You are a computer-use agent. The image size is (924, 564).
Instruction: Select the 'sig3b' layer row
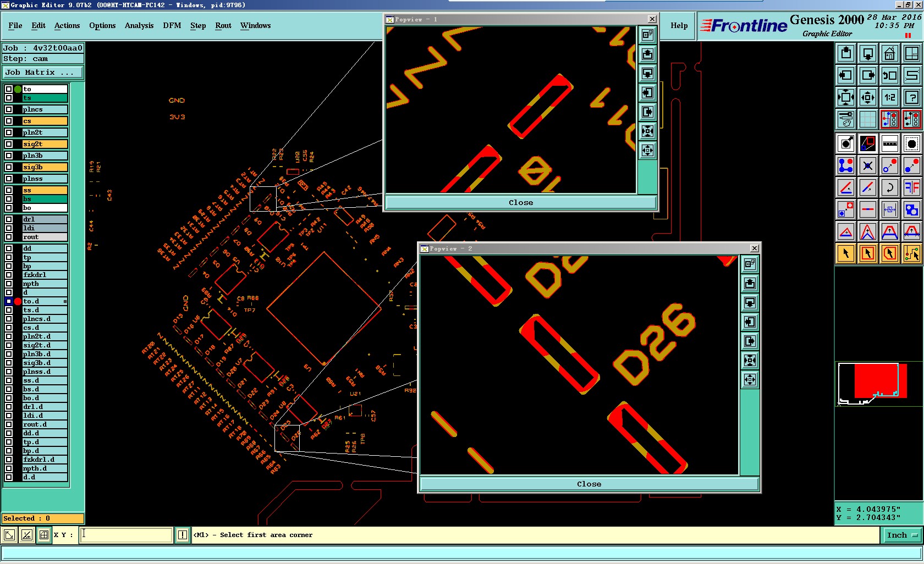coord(45,167)
